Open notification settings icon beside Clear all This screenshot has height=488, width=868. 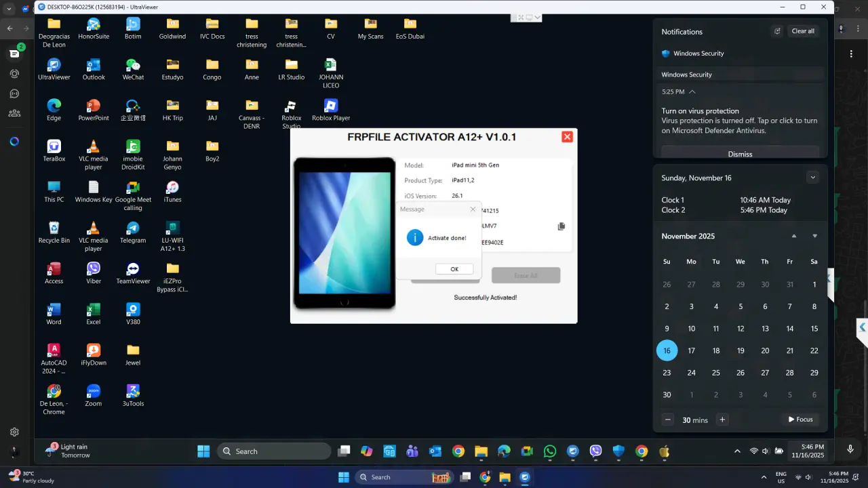777,31
